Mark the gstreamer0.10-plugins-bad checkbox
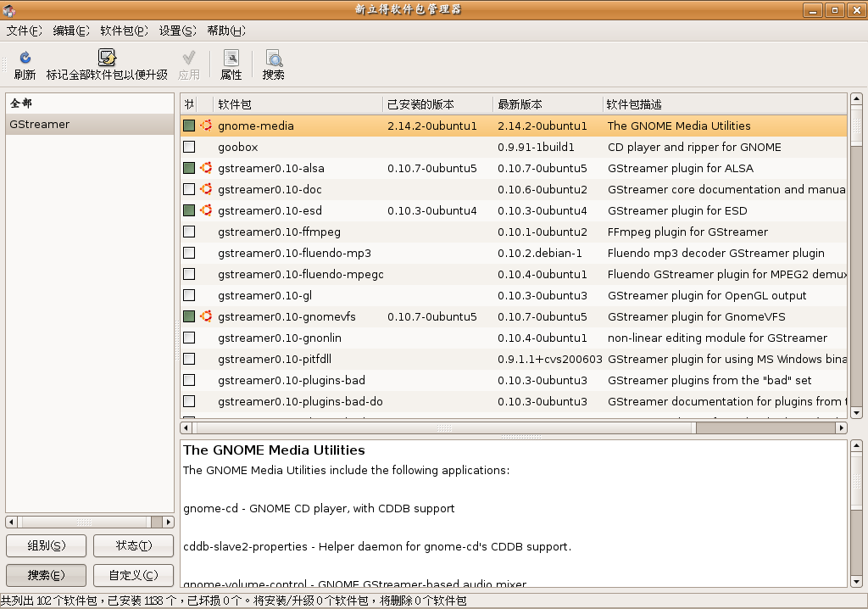Image resolution: width=868 pixels, height=609 pixels. click(189, 380)
